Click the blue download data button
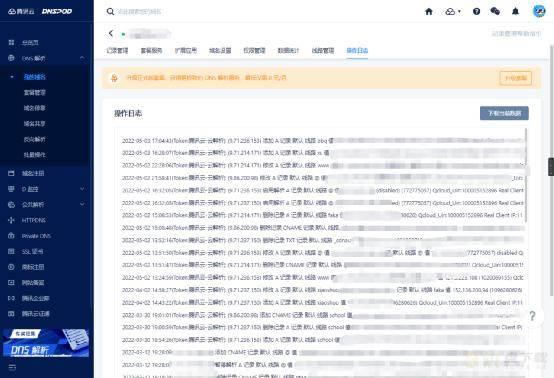The height and width of the screenshot is (378, 554). (x=504, y=113)
